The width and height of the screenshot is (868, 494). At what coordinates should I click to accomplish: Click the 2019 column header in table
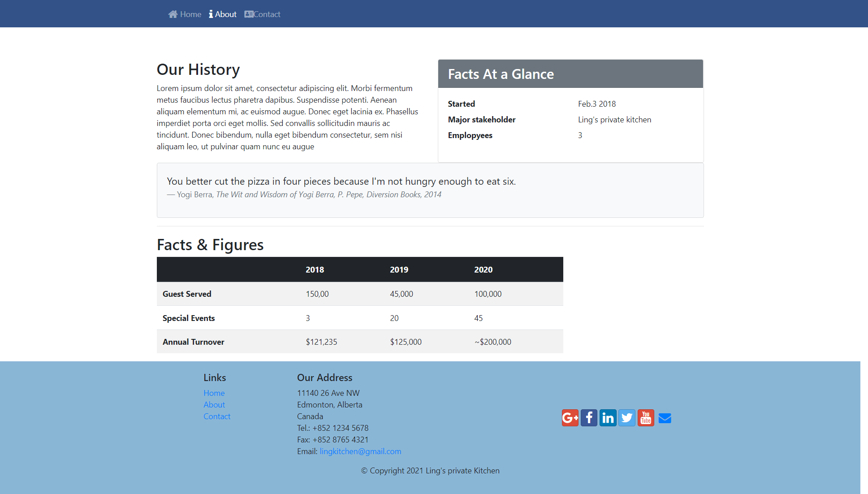[x=399, y=269]
